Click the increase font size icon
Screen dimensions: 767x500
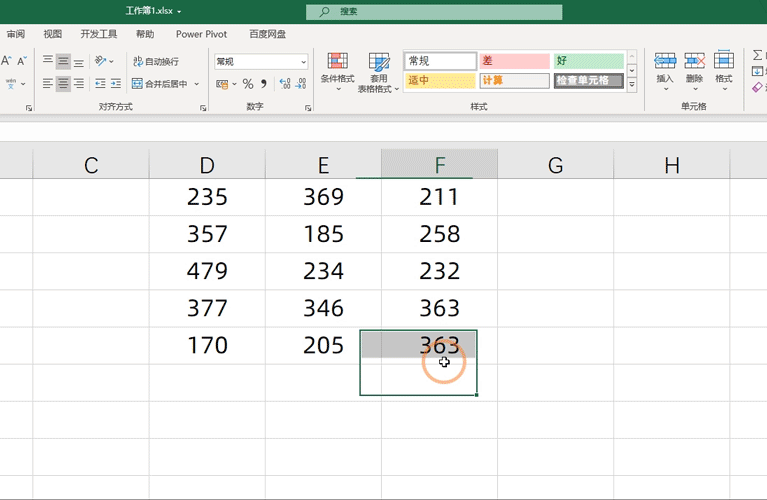6,61
